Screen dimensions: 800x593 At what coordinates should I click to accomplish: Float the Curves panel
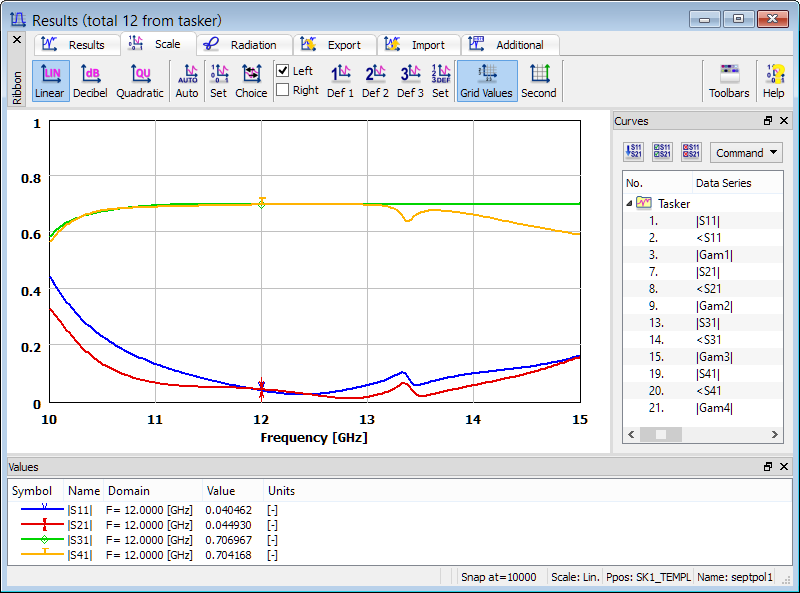[768, 121]
